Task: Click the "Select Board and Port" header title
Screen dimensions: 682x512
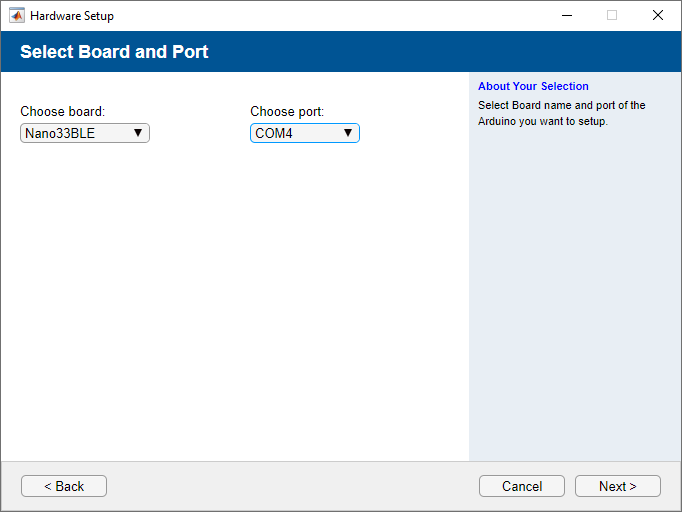Action: (114, 52)
